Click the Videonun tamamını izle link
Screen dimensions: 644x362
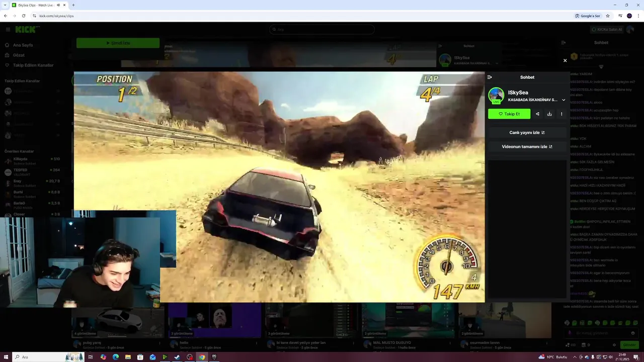[x=527, y=147]
